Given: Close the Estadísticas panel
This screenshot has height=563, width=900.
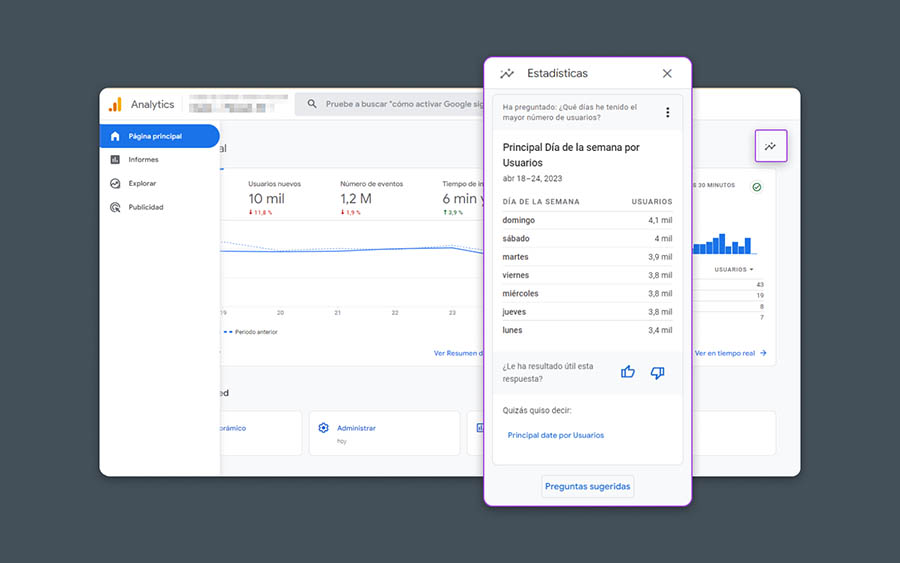Looking at the screenshot, I should pyautogui.click(x=667, y=73).
